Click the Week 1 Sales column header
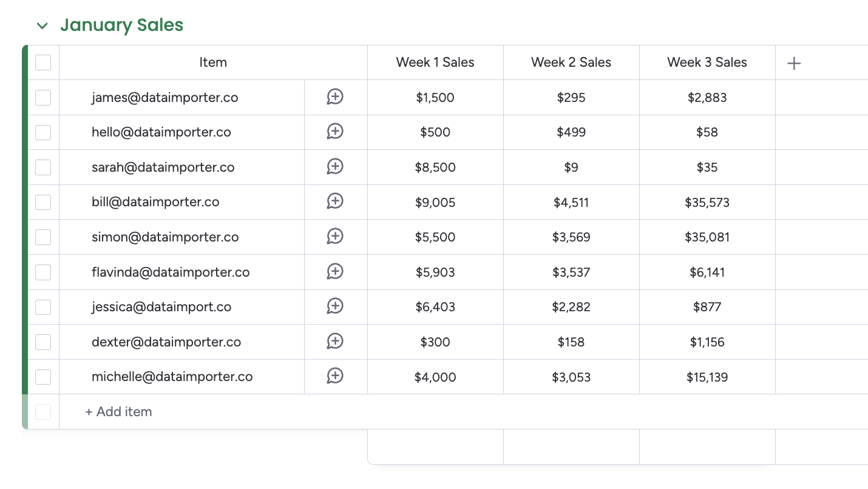868x489 pixels. pyautogui.click(x=435, y=62)
